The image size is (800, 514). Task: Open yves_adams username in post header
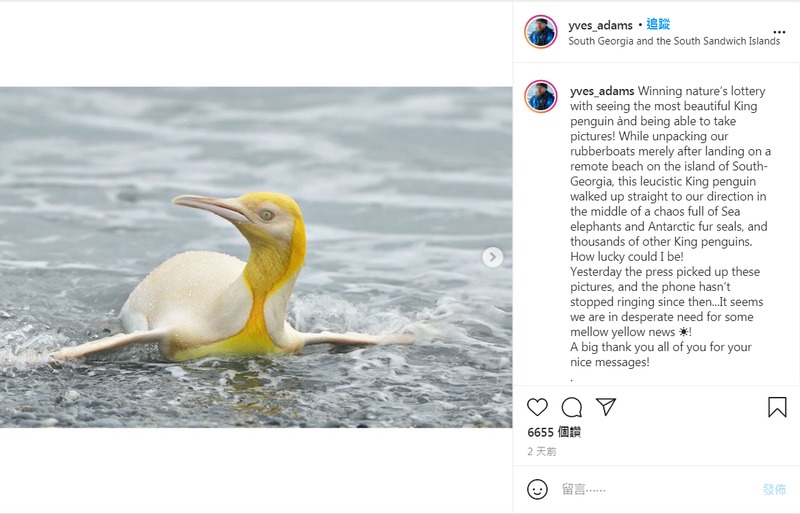click(x=600, y=25)
